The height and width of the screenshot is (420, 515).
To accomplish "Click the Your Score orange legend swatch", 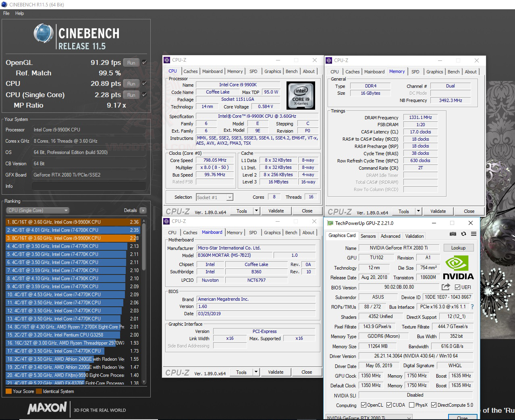I will [8, 391].
